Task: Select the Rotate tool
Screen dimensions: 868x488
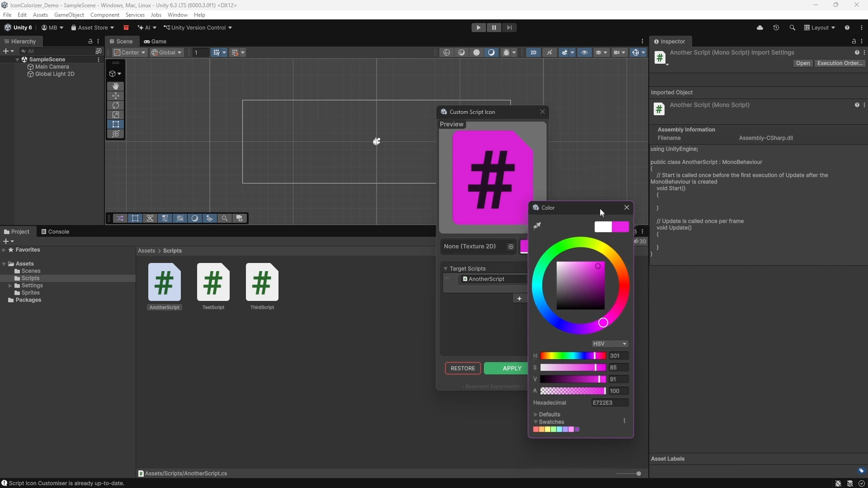Action: [116, 105]
